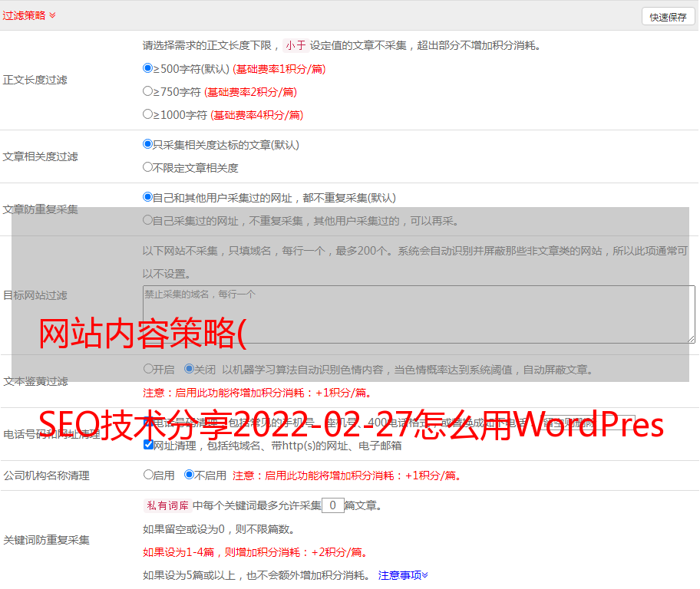Collapse the 过滤策略 section header
This screenshot has width=700, height=589.
[x=29, y=15]
